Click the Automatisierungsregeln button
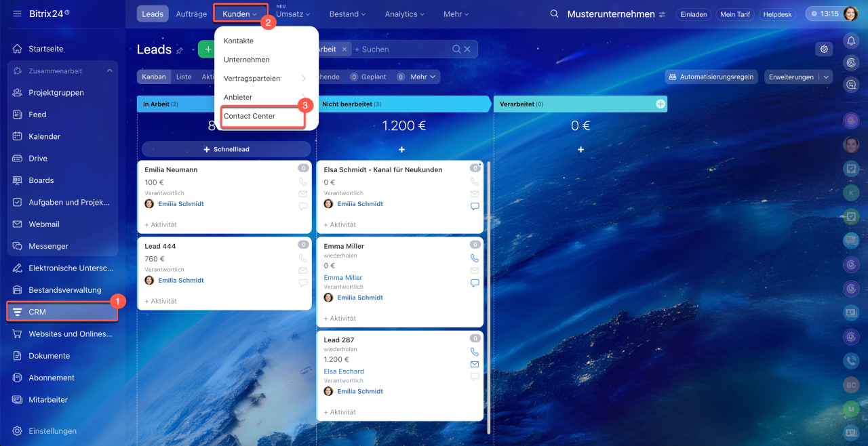The height and width of the screenshot is (446, 868). click(x=711, y=77)
